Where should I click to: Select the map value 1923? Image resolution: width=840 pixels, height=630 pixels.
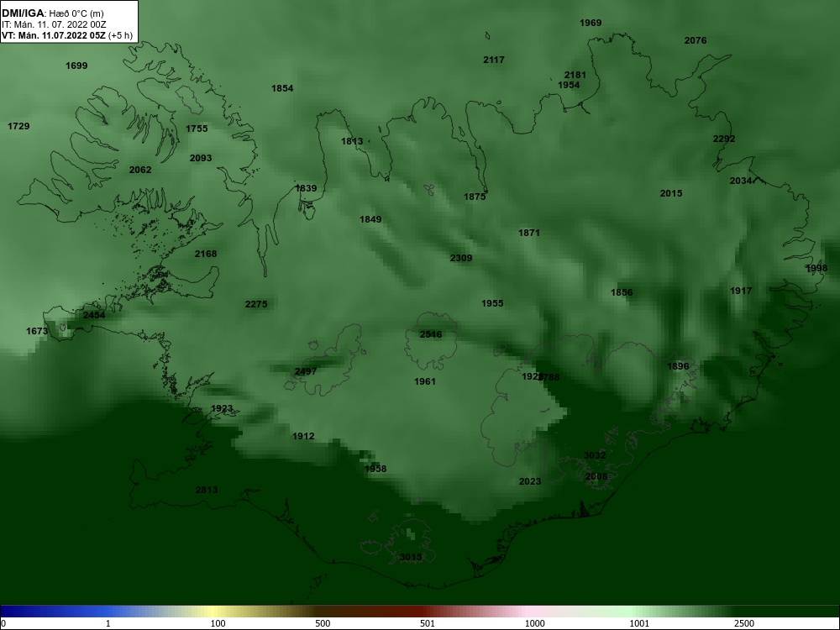[x=222, y=408]
